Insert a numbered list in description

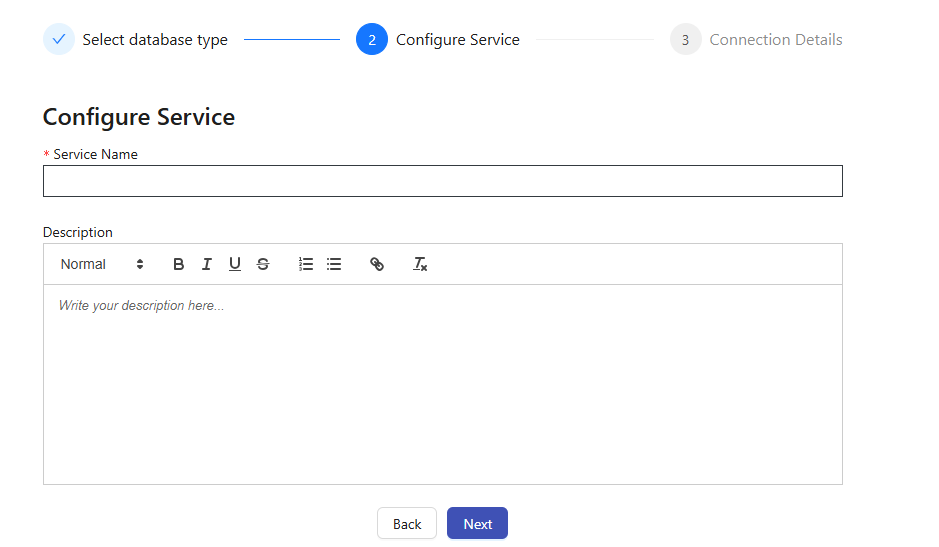306,264
